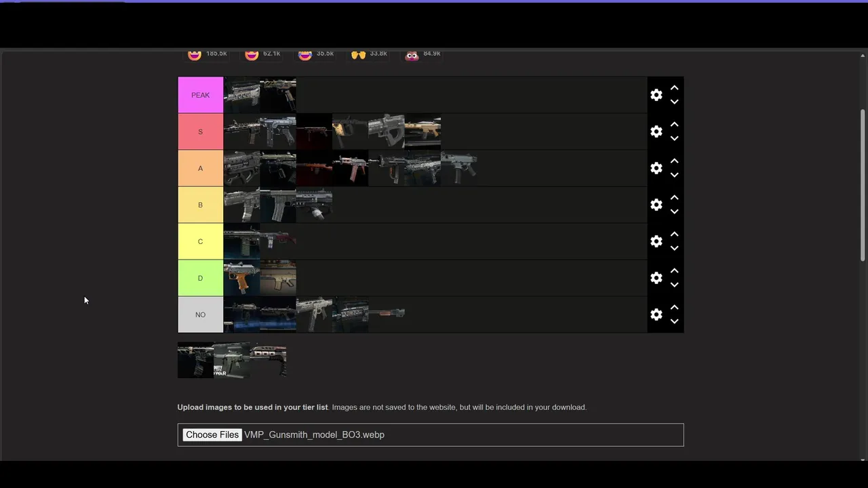Select the red-stock gun in C tier

tap(278, 241)
